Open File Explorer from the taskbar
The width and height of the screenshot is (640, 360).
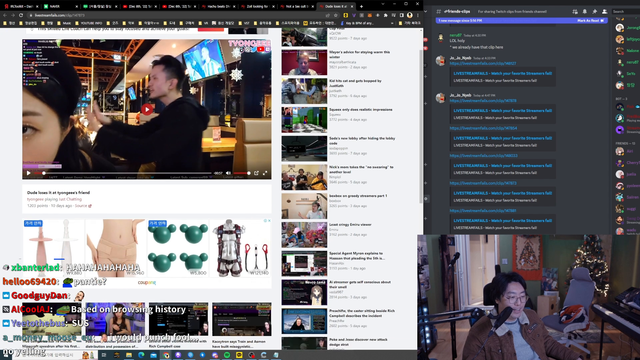pos(129,355)
